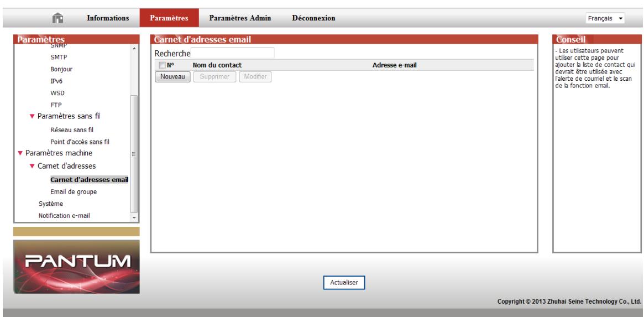Click the sidebar scroll down arrow
Screen dimensions: 644x317
click(x=133, y=218)
